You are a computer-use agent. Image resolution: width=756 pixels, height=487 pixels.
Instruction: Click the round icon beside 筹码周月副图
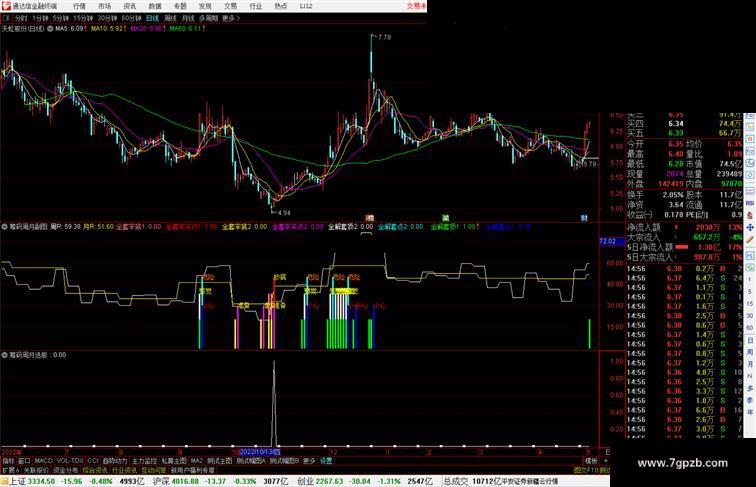pos(5,227)
